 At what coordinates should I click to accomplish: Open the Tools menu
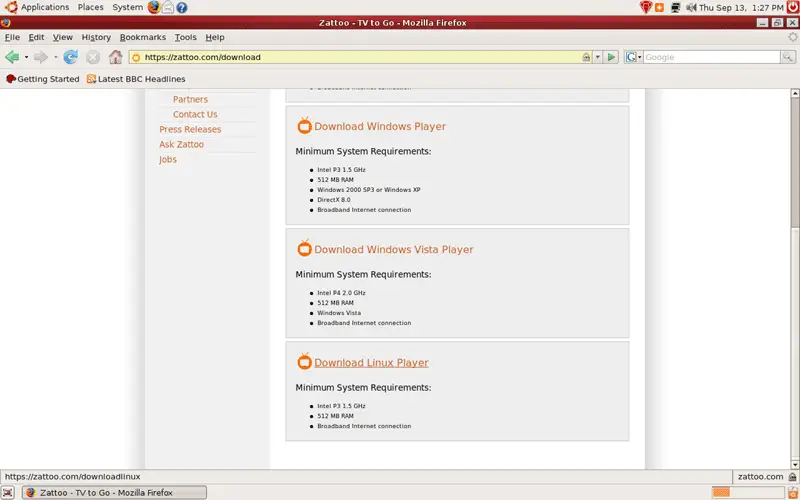pos(185,37)
